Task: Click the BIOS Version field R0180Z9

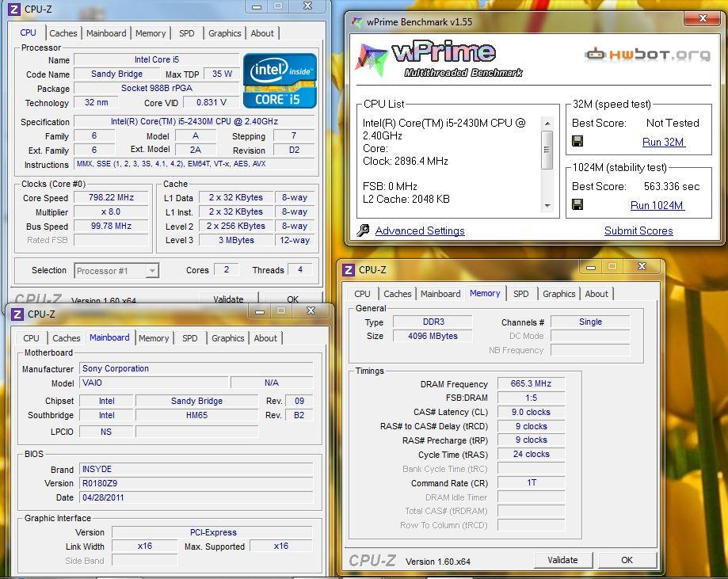Action: (196, 483)
